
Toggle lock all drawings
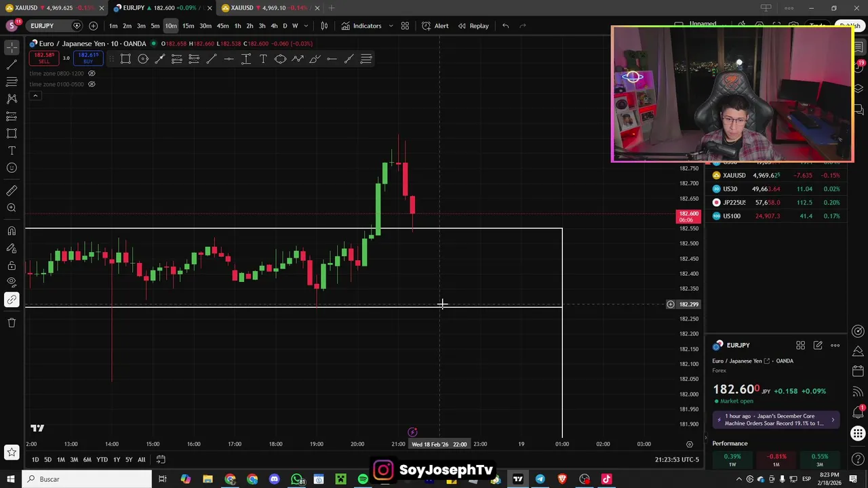click(x=12, y=266)
